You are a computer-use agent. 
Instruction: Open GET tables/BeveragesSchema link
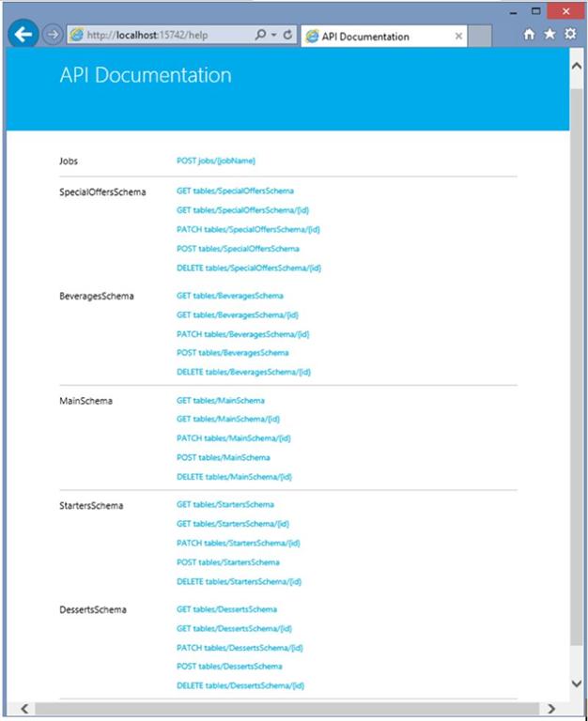[230, 296]
